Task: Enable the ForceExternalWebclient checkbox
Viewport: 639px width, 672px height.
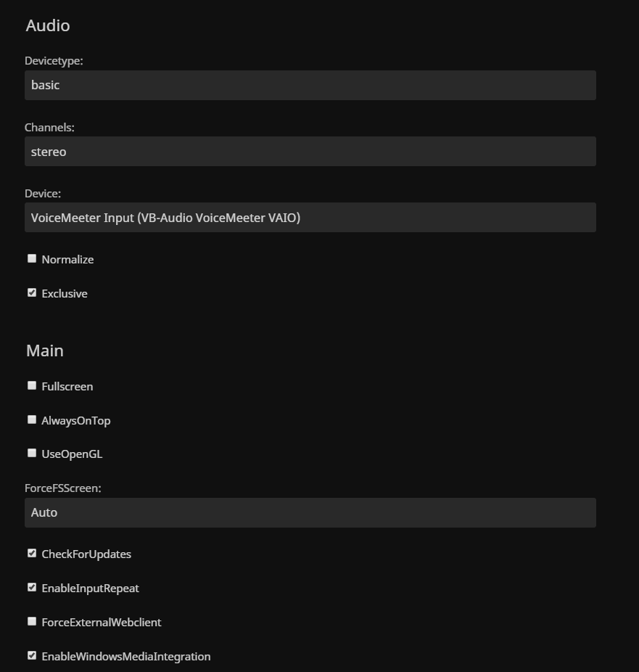Action: pyautogui.click(x=32, y=621)
